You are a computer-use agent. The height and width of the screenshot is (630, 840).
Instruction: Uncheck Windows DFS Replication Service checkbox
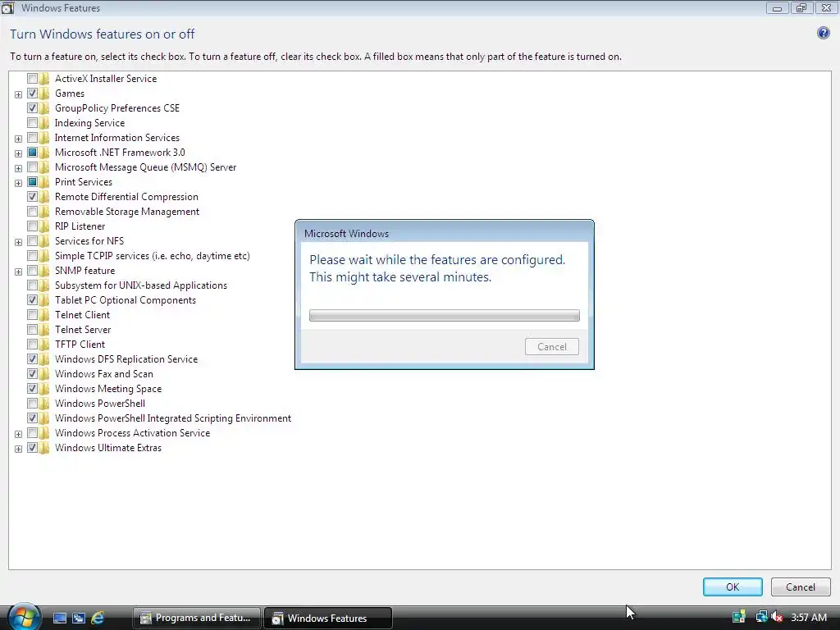tap(32, 359)
